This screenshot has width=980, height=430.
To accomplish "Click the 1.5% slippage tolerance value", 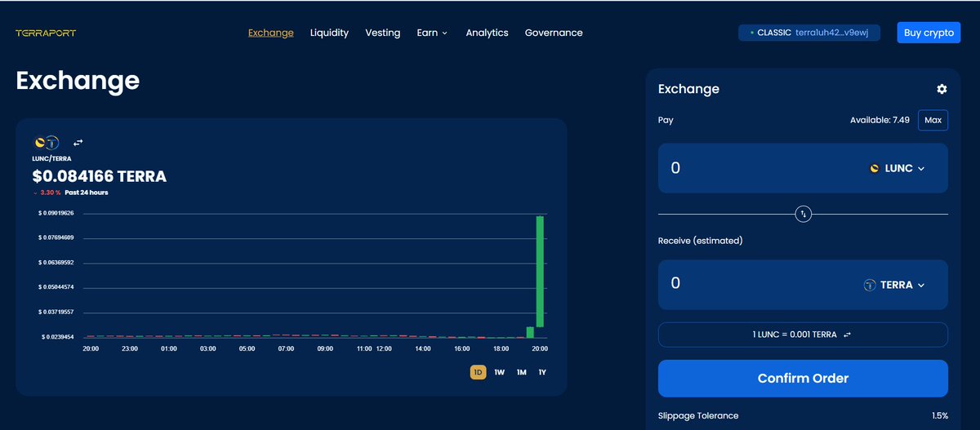I will [x=940, y=415].
